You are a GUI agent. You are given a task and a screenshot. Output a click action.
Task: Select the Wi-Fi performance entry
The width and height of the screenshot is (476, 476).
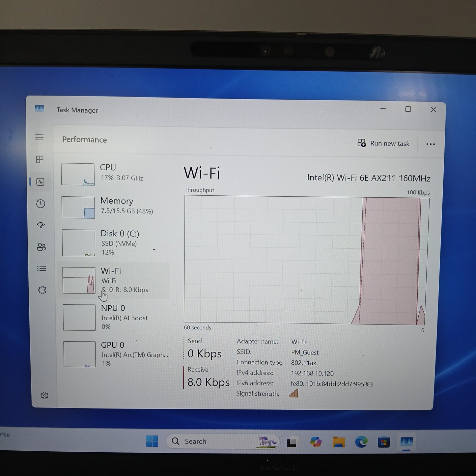pyautogui.click(x=114, y=280)
